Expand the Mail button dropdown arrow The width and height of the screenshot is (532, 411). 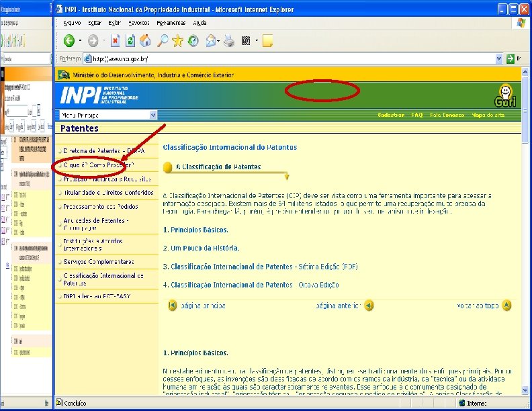[218, 41]
